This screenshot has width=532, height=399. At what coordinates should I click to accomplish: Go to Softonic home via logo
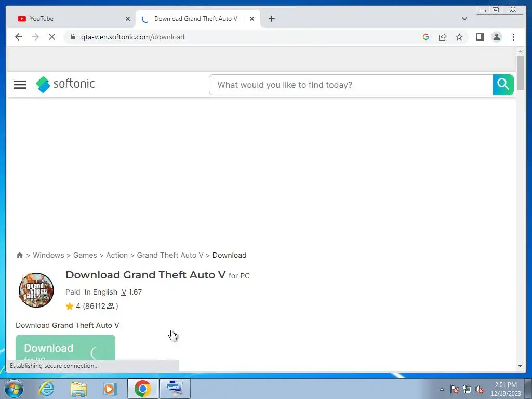[66, 84]
